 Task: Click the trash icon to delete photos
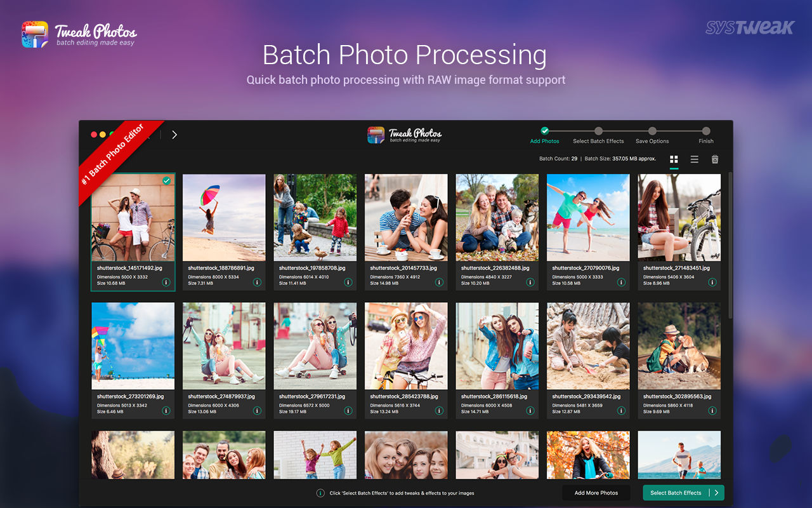(x=715, y=159)
